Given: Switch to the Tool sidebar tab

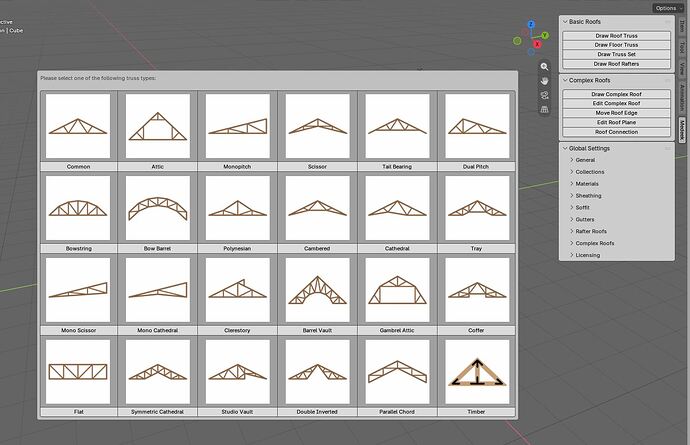Looking at the screenshot, I should pyautogui.click(x=682, y=47).
